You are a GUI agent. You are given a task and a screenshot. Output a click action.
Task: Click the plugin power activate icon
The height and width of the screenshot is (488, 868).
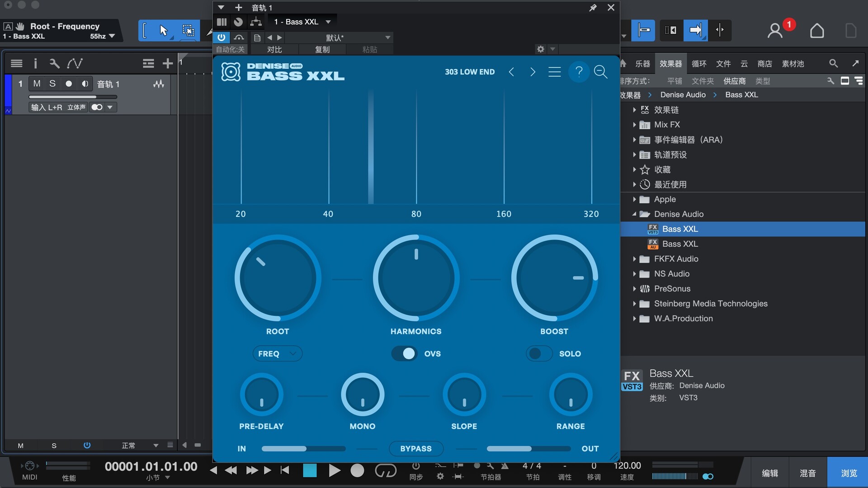[222, 38]
